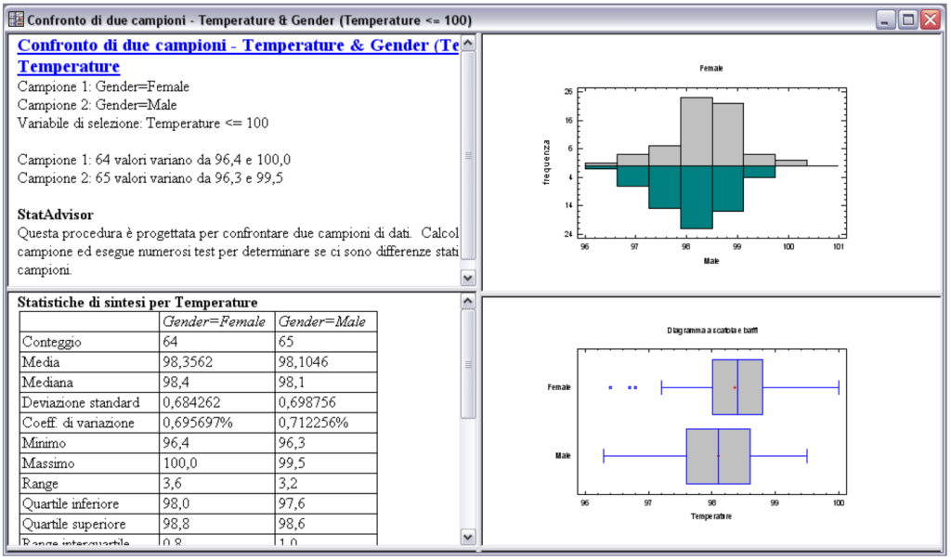The image size is (951, 560).
Task: Click the window title bar application icon
Action: click(x=16, y=20)
